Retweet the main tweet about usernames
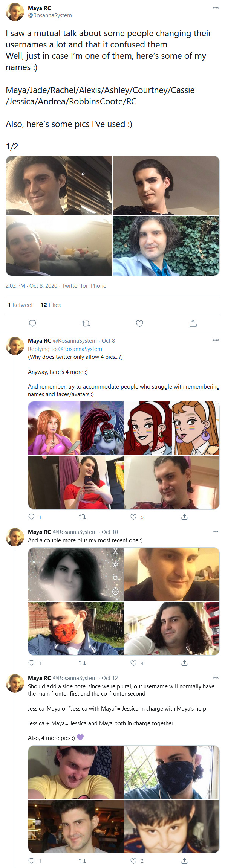The width and height of the screenshot is (225, 868). coord(86,323)
